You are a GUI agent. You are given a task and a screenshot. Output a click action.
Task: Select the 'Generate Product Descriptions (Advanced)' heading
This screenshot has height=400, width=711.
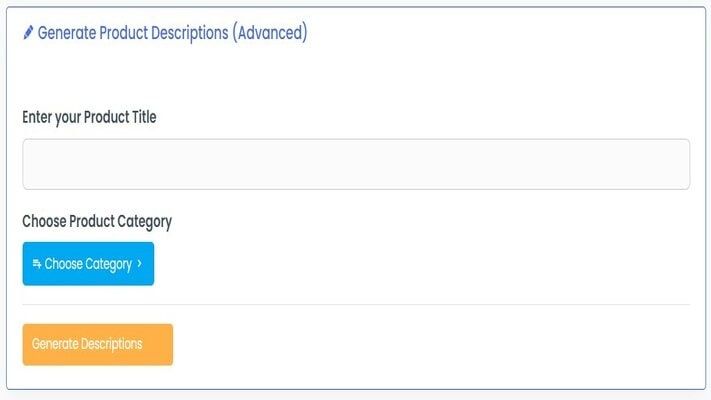click(172, 33)
